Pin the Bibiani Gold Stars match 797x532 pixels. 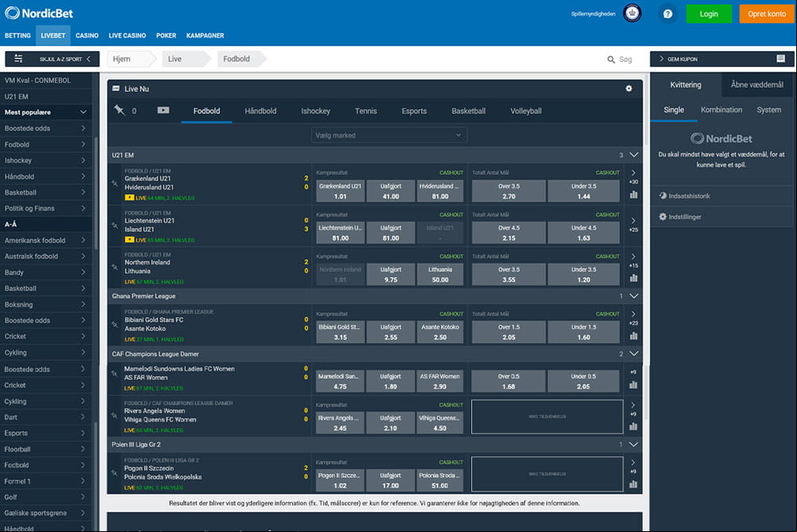pyautogui.click(x=115, y=324)
